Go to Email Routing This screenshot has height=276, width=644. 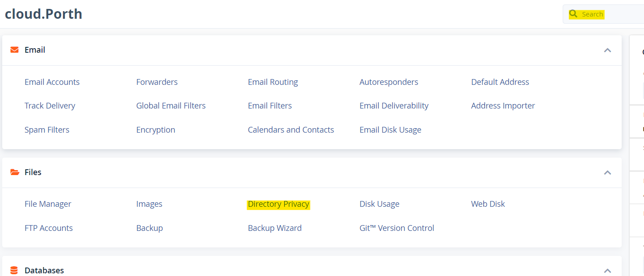coord(273,82)
